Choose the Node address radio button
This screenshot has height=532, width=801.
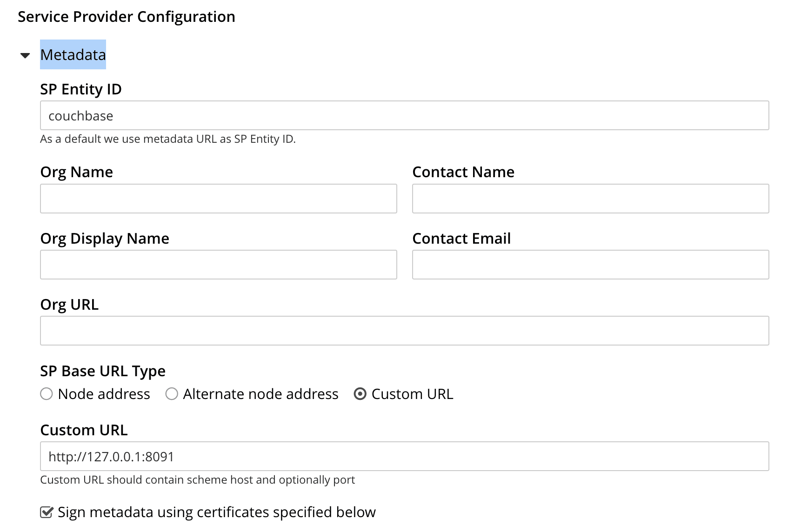pos(47,394)
